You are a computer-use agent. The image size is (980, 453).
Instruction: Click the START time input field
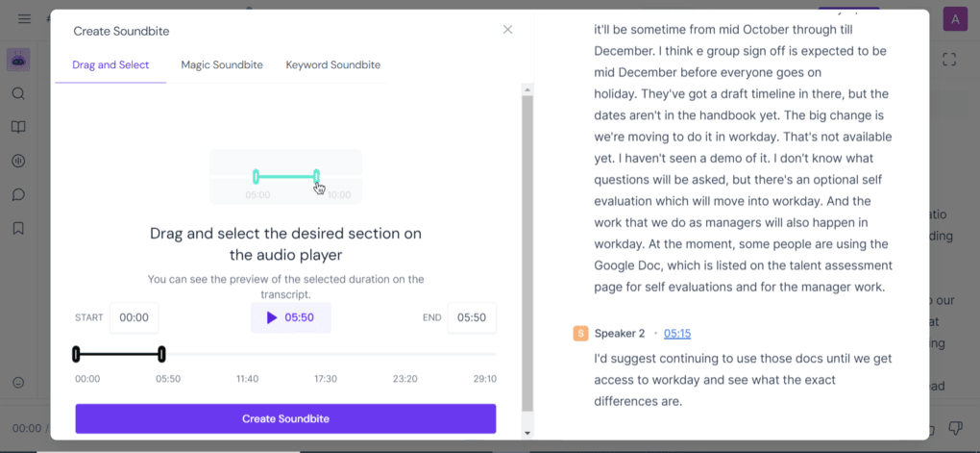coord(134,317)
